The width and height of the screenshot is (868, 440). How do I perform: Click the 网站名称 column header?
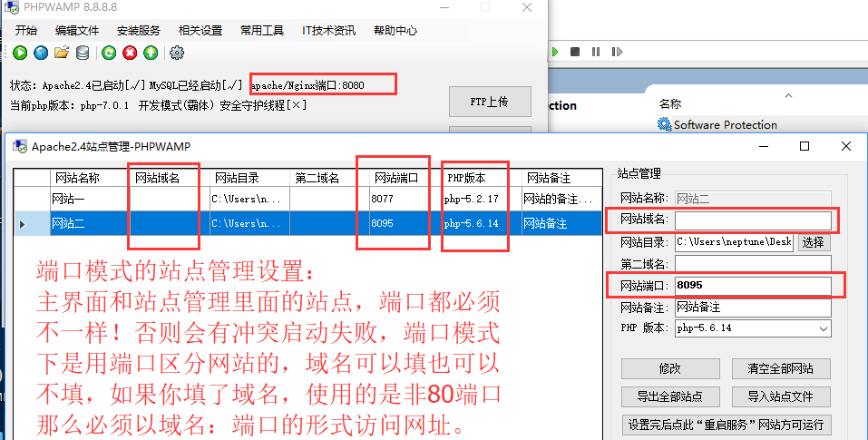90,178
